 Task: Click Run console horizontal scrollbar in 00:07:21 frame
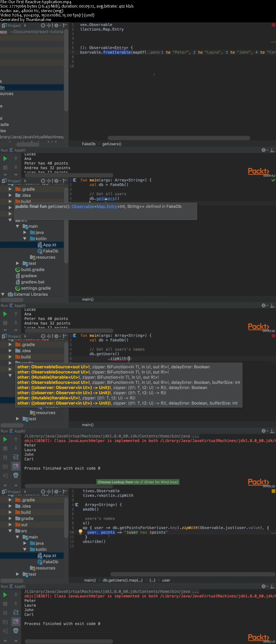pyautogui.click(x=69, y=641)
